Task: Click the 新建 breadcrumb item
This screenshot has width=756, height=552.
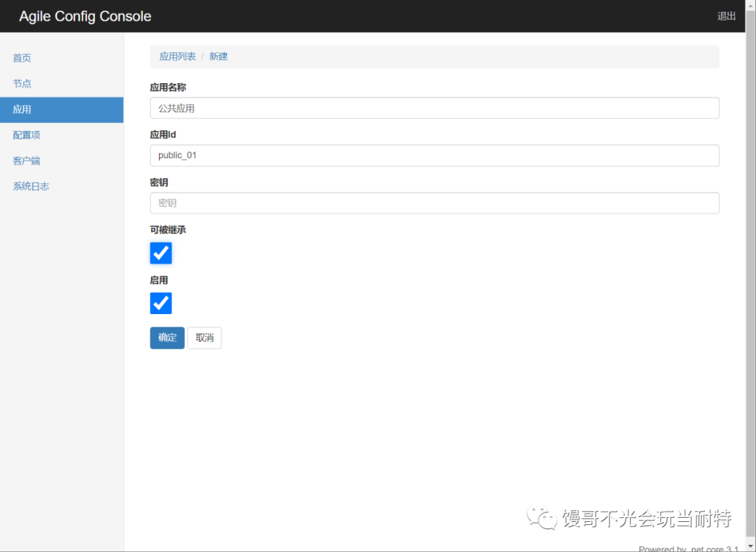Action: (x=218, y=57)
